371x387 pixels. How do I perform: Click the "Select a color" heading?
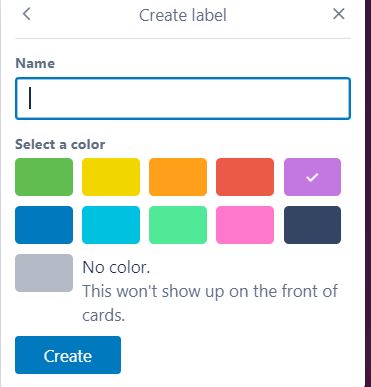(x=60, y=144)
